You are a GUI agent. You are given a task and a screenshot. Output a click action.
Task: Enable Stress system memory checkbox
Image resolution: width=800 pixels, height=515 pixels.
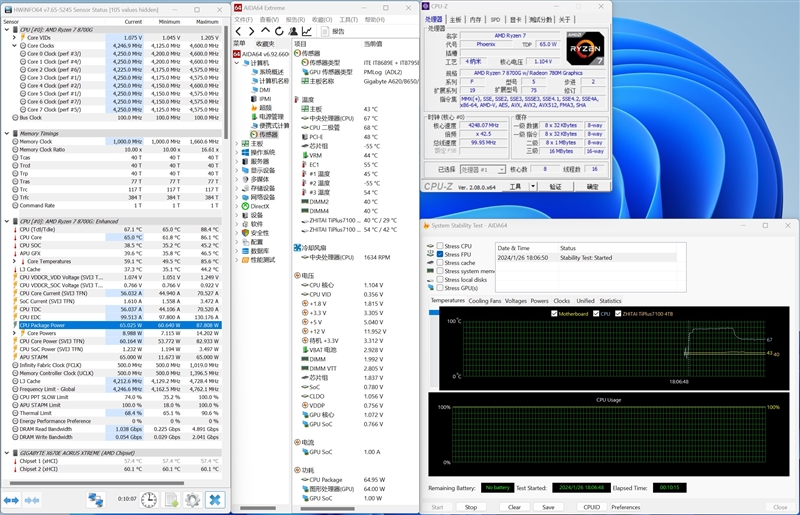click(x=440, y=271)
